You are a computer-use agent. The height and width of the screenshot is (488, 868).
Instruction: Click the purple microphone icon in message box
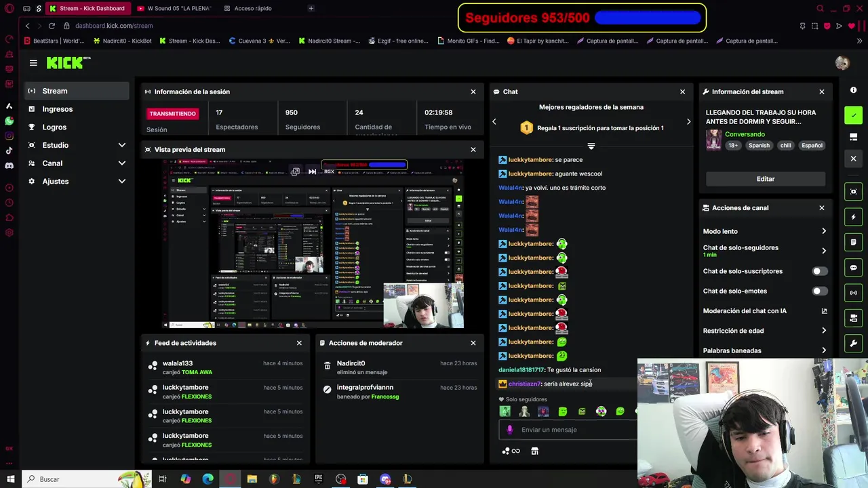[510, 430]
